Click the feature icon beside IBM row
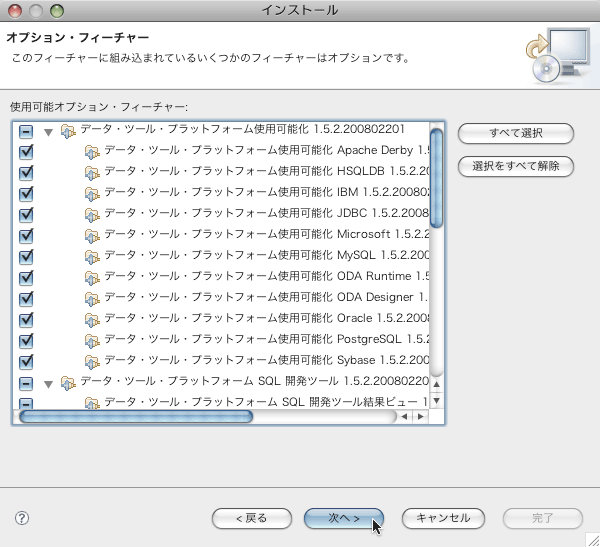600x547 pixels. (92, 194)
